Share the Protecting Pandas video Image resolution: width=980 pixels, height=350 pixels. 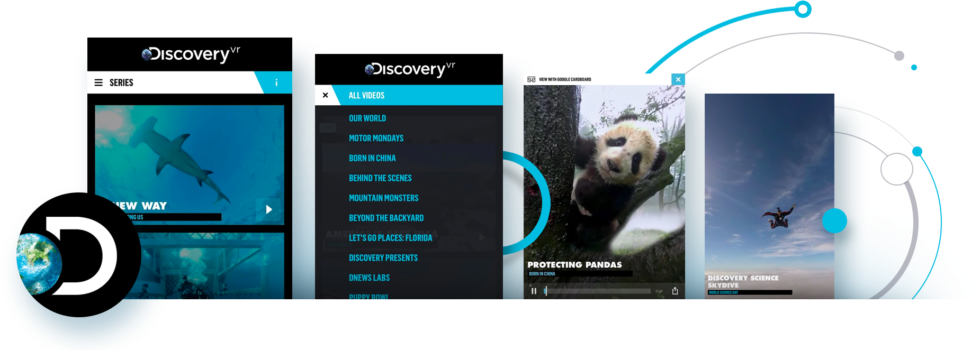(675, 291)
